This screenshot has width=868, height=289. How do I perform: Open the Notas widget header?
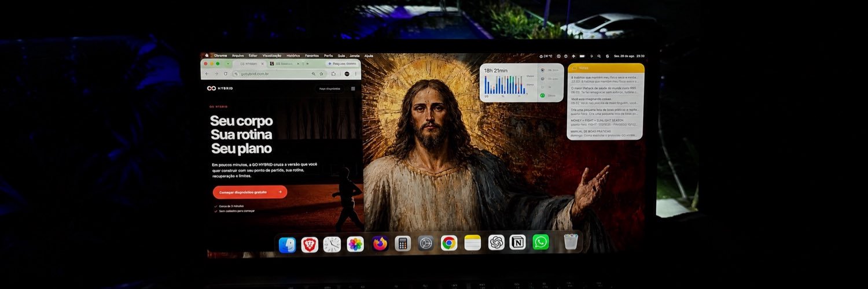(x=605, y=68)
